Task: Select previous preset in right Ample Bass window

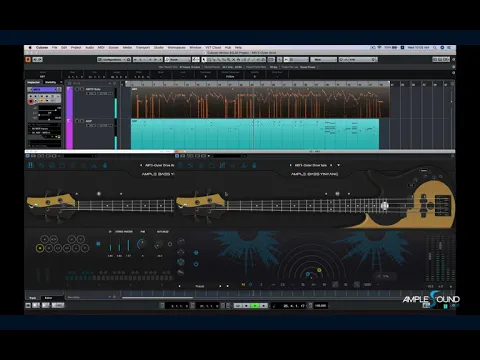Action: pos(290,165)
